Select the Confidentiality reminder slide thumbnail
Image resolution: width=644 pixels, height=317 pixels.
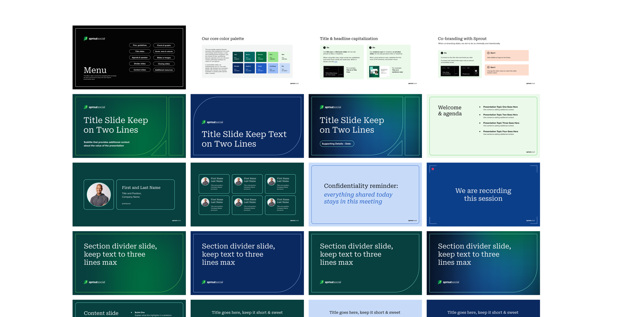tap(365, 194)
